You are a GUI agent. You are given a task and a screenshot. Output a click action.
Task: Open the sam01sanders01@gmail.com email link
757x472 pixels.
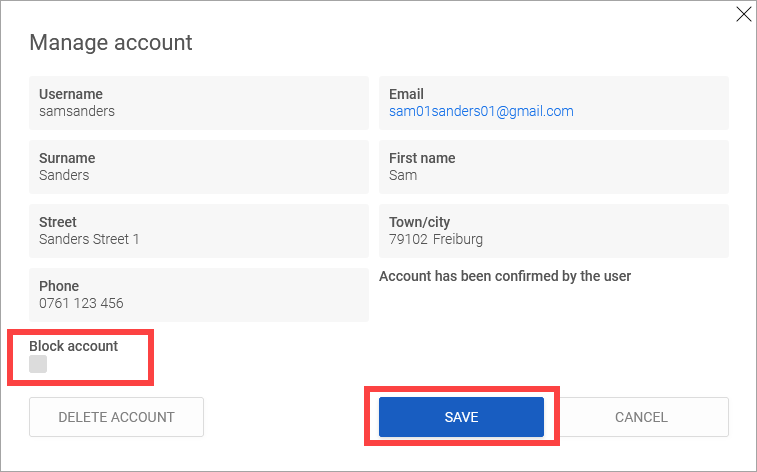click(481, 111)
